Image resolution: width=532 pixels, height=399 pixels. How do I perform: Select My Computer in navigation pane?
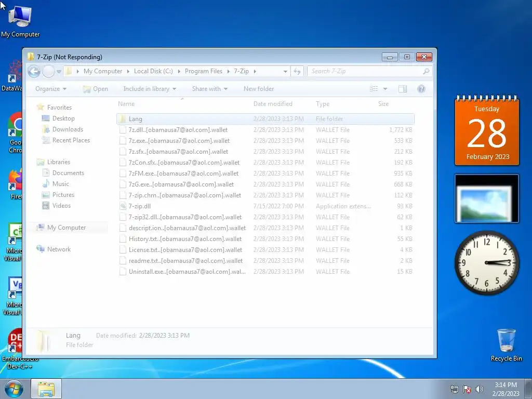tap(66, 228)
